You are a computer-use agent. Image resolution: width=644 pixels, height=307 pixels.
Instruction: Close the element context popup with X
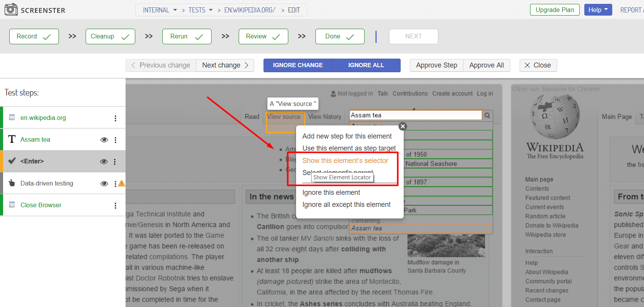403,126
